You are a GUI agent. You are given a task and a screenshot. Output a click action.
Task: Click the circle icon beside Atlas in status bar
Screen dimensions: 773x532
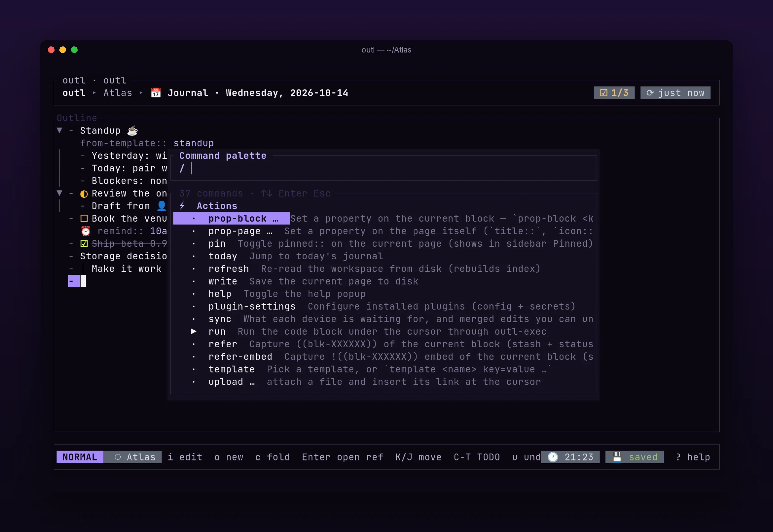click(118, 457)
